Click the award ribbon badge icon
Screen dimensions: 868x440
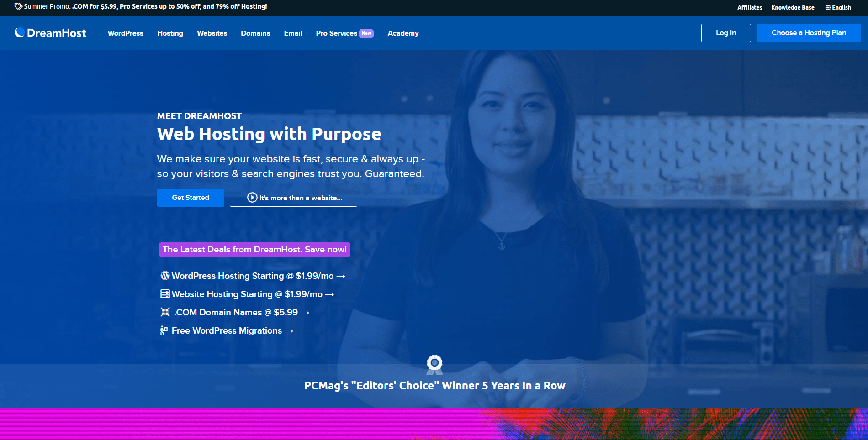(434, 365)
